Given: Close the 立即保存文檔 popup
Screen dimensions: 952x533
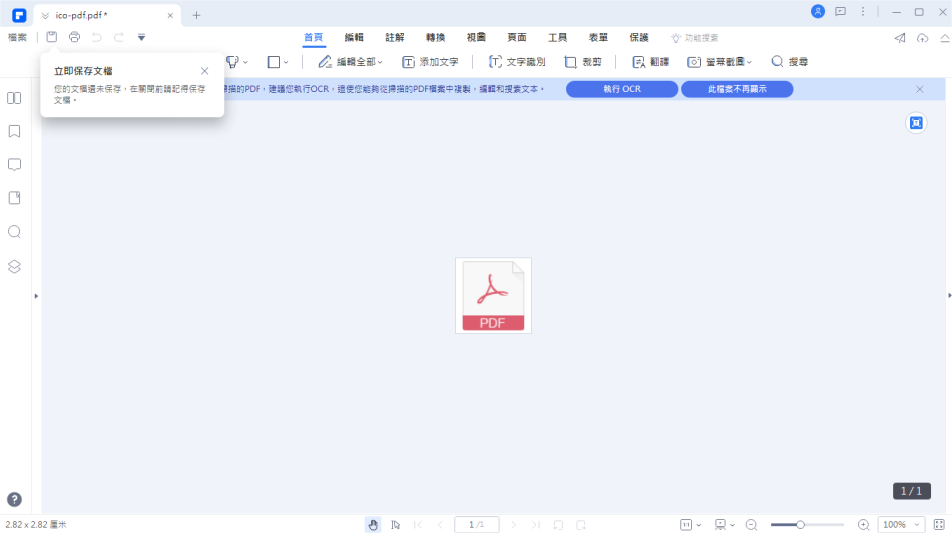Looking at the screenshot, I should 205,71.
